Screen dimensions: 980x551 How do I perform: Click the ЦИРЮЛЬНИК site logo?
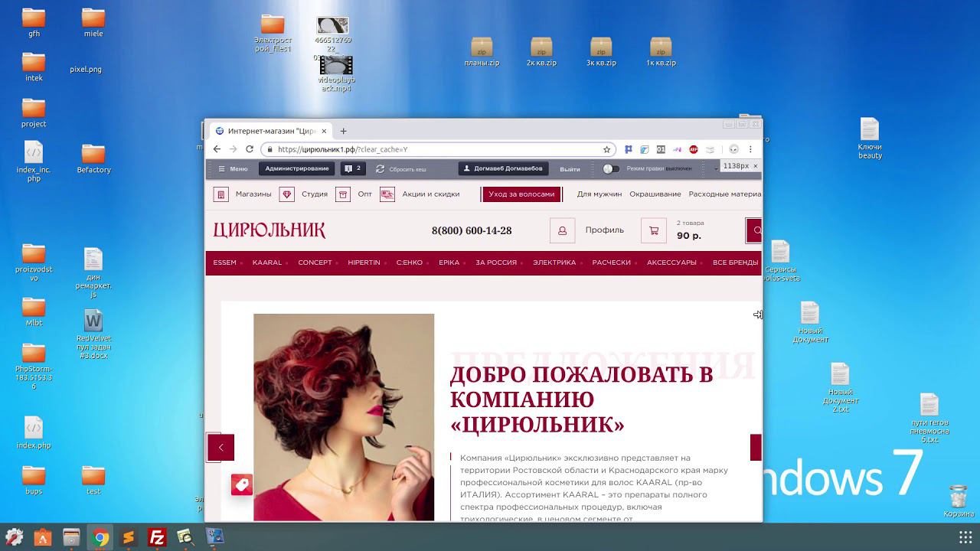coord(269,230)
